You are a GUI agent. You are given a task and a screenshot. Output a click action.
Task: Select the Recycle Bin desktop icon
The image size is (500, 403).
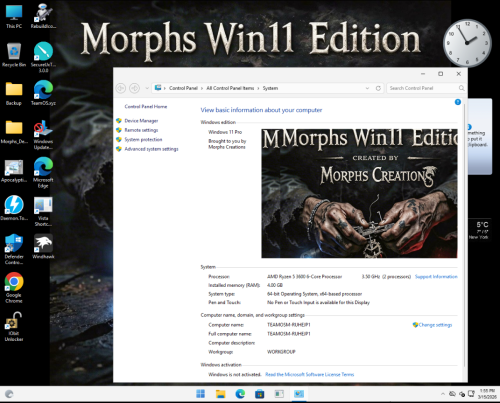tap(14, 55)
